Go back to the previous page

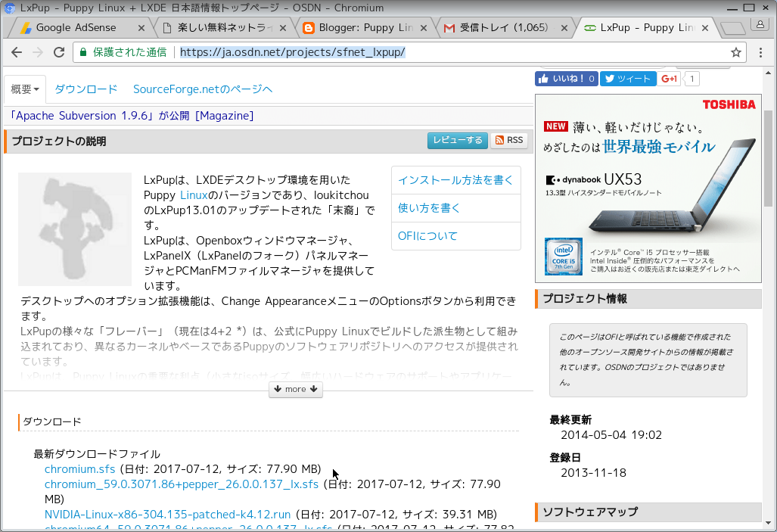(x=17, y=52)
